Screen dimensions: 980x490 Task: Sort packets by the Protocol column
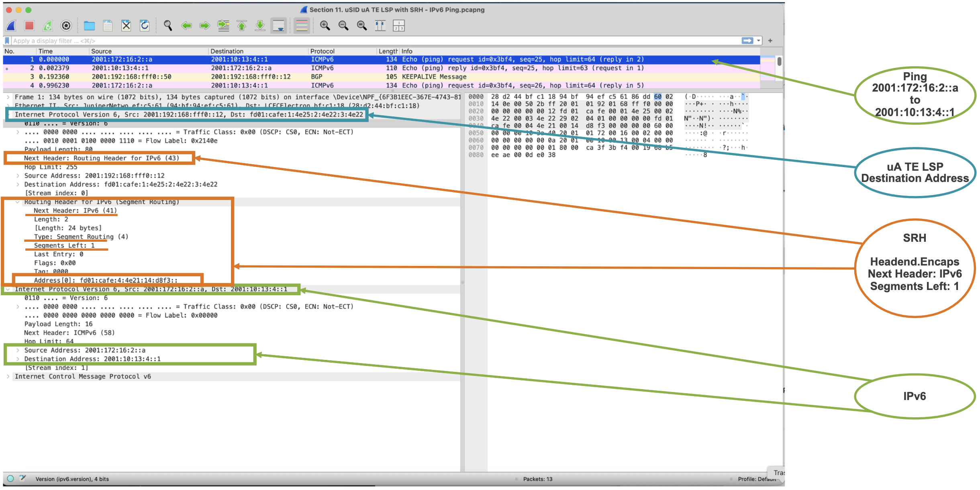point(342,51)
